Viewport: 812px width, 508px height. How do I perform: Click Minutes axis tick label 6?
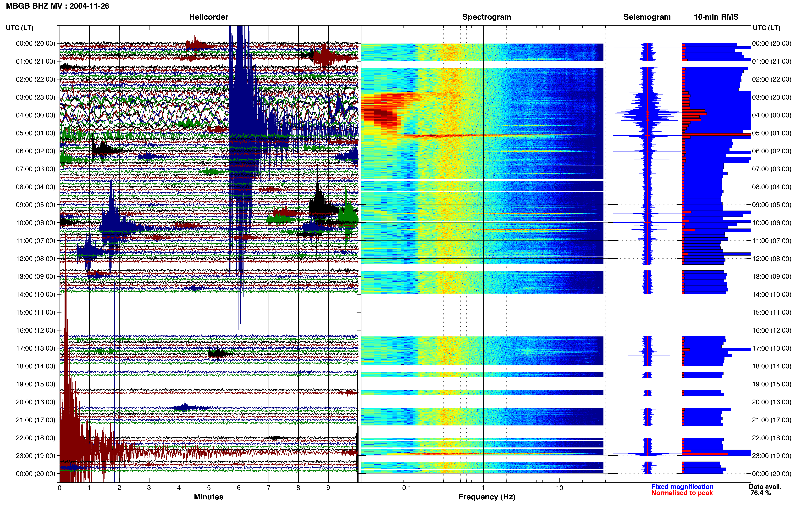click(239, 488)
